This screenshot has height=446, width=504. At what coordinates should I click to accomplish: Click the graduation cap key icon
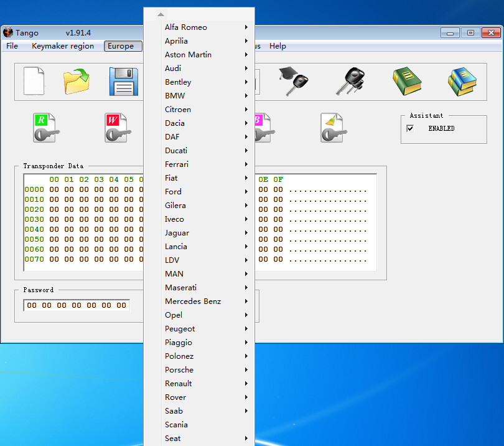[292, 81]
